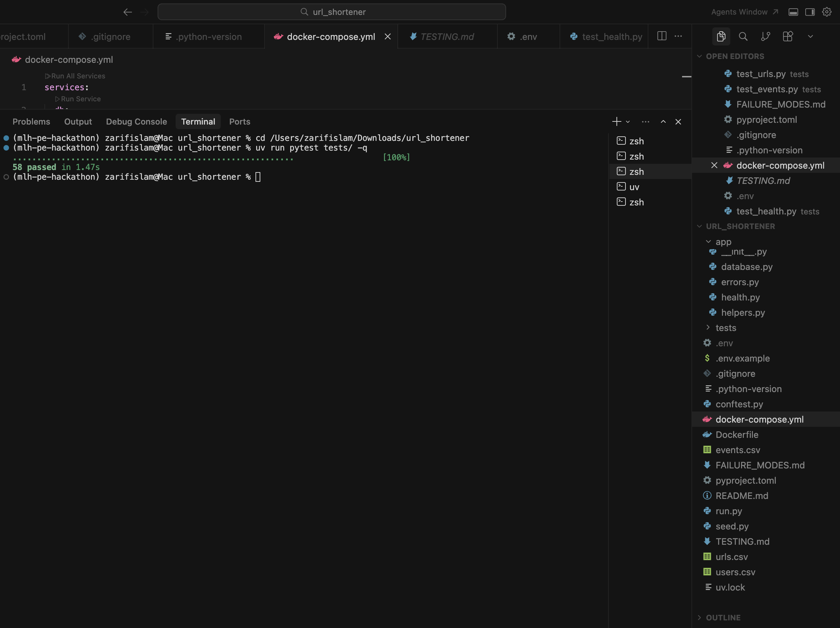
Task: Toggle the secondary side bar icon
Action: (x=810, y=12)
